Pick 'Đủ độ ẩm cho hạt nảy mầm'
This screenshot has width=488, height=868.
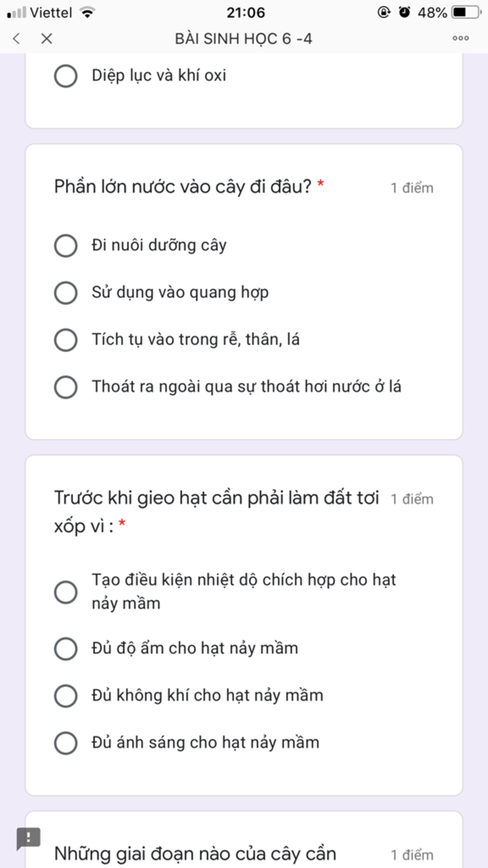click(66, 649)
